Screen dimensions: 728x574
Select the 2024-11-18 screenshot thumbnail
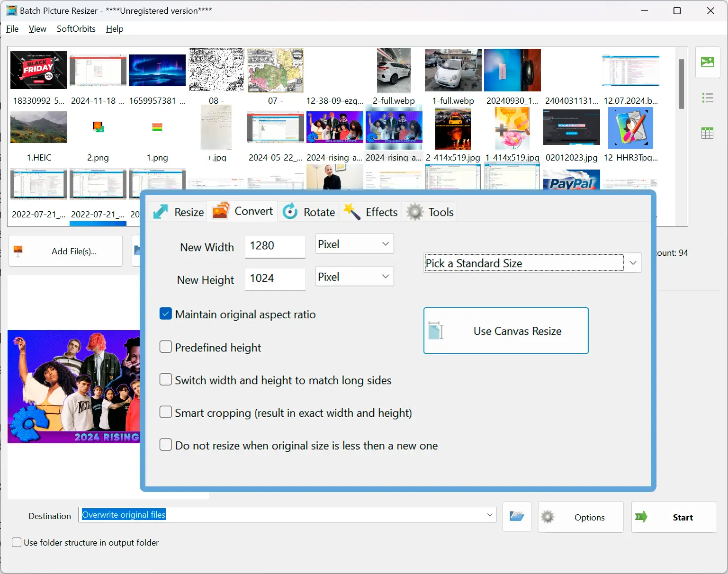[x=98, y=70]
